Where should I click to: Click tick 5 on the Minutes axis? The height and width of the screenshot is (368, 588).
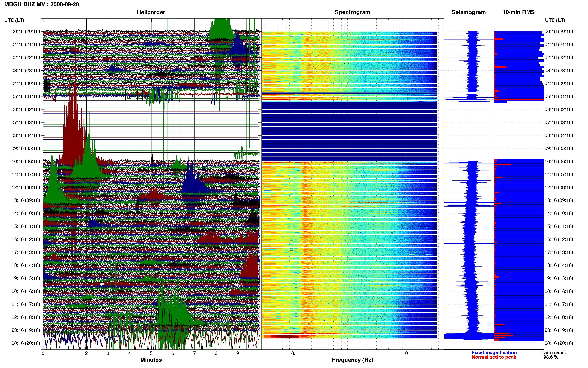point(151,353)
